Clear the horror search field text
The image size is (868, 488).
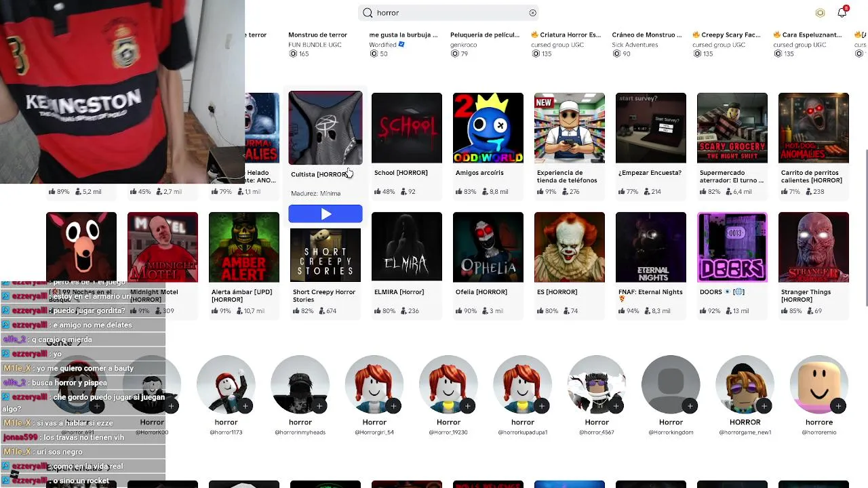(x=532, y=13)
